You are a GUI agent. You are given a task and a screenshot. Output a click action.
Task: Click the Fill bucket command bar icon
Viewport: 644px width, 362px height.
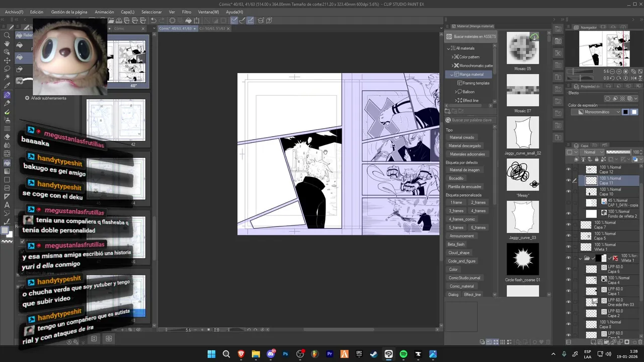pyautogui.click(x=188, y=21)
